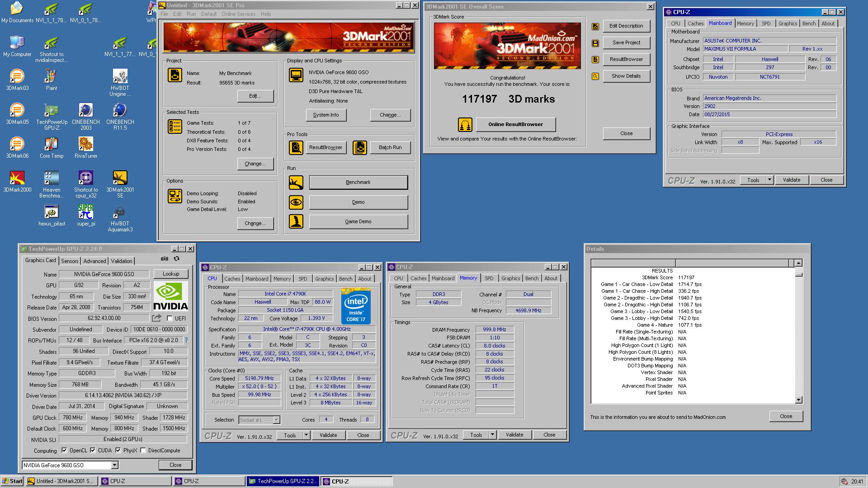
Task: Click the Bus Interface help question mark
Action: click(186, 340)
